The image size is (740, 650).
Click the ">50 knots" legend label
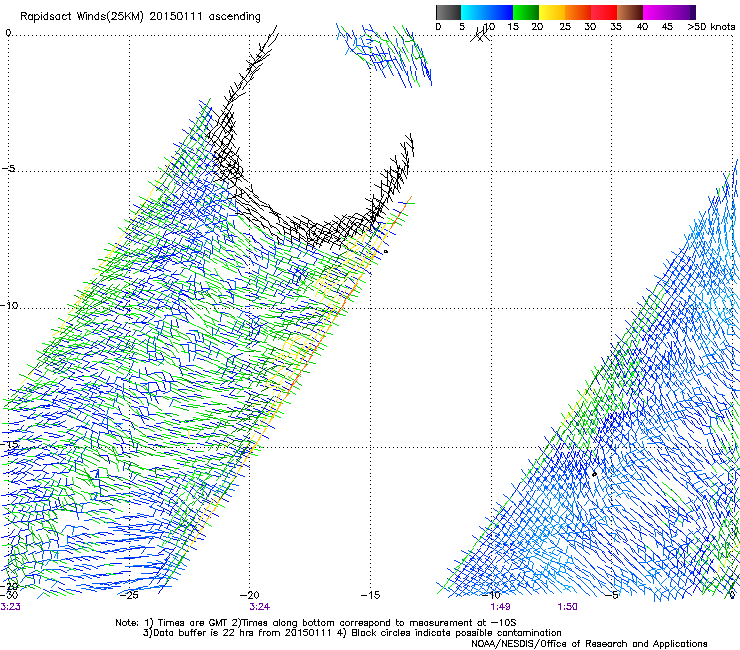pos(711,27)
